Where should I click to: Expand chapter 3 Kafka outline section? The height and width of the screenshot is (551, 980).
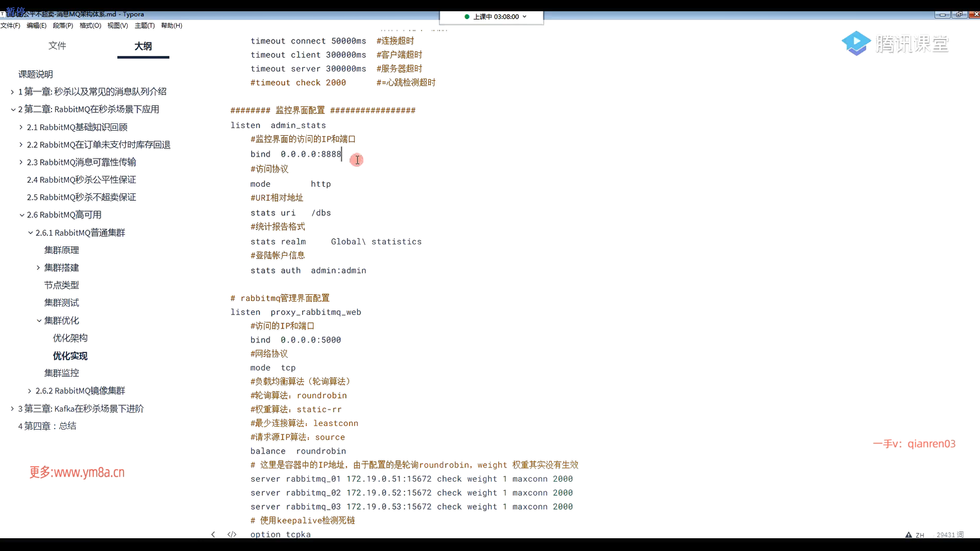click(x=12, y=409)
